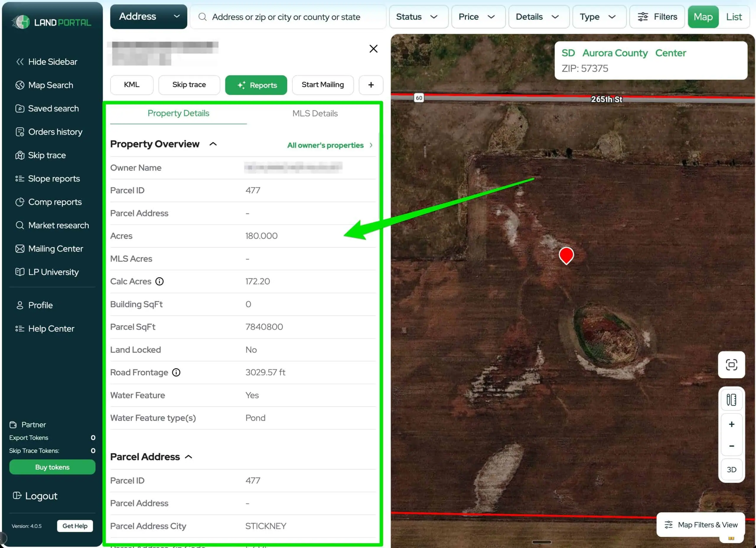Click the fullscreen map capture icon
The height and width of the screenshot is (548, 756).
pyautogui.click(x=731, y=364)
